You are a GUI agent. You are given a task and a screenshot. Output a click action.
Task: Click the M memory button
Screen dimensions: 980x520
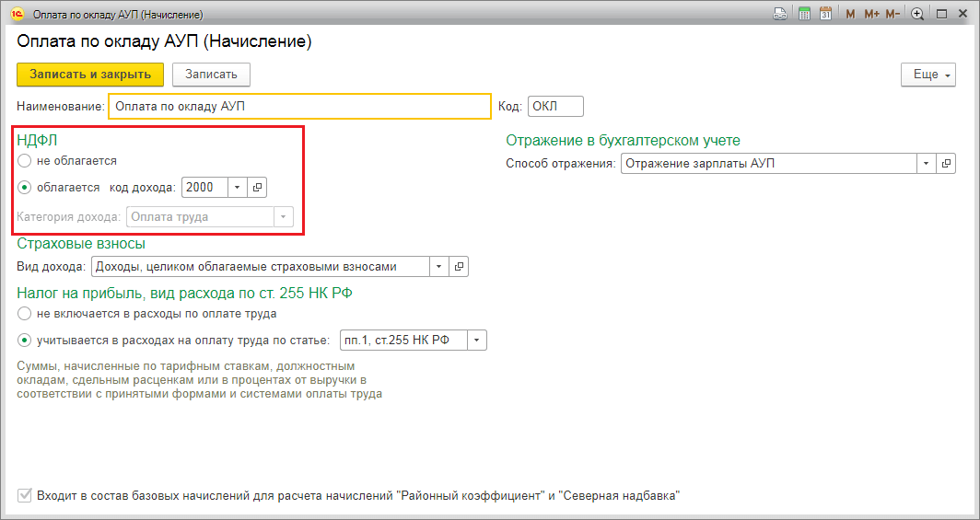point(851,14)
